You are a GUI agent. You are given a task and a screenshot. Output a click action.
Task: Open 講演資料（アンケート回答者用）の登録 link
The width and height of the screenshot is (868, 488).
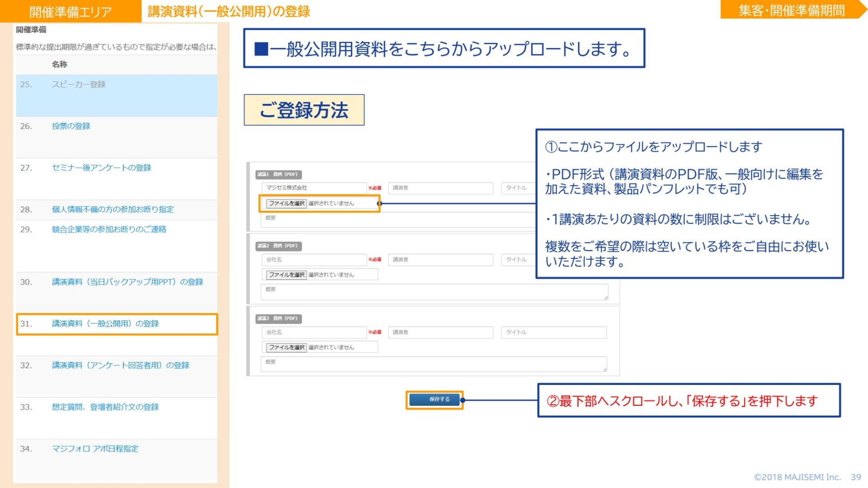[120, 365]
